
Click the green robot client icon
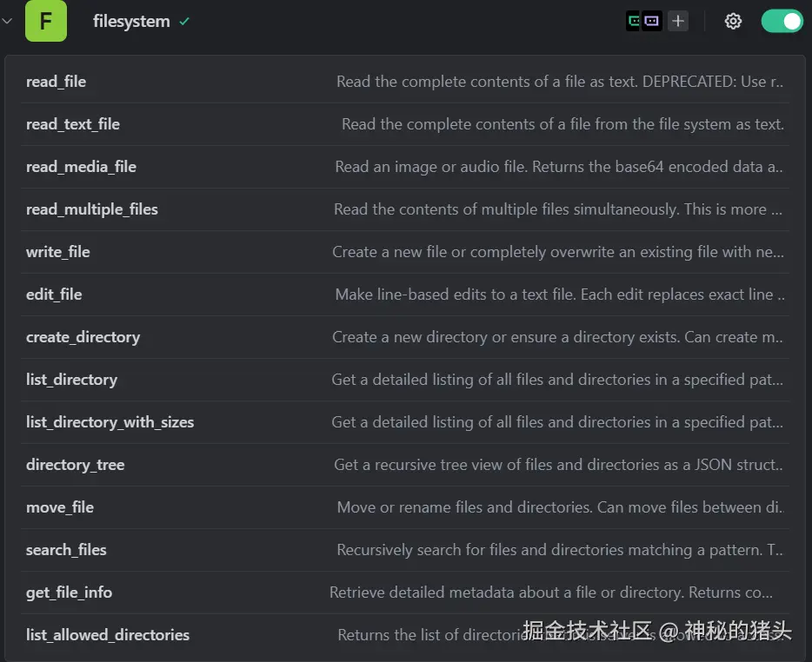(635, 21)
